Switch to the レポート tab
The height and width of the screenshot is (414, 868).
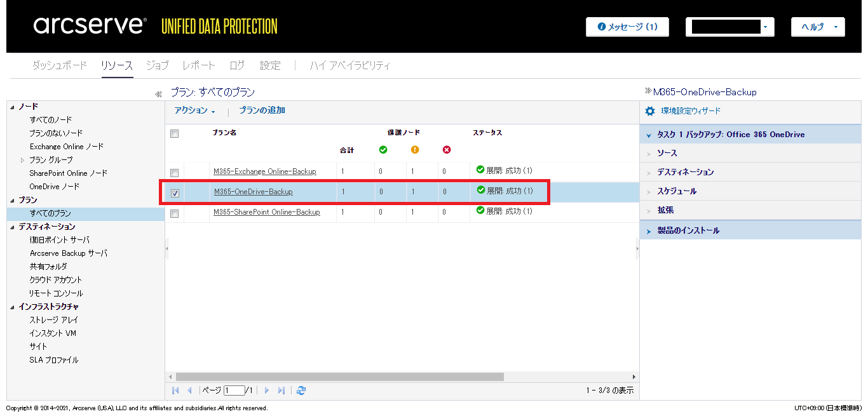click(199, 65)
